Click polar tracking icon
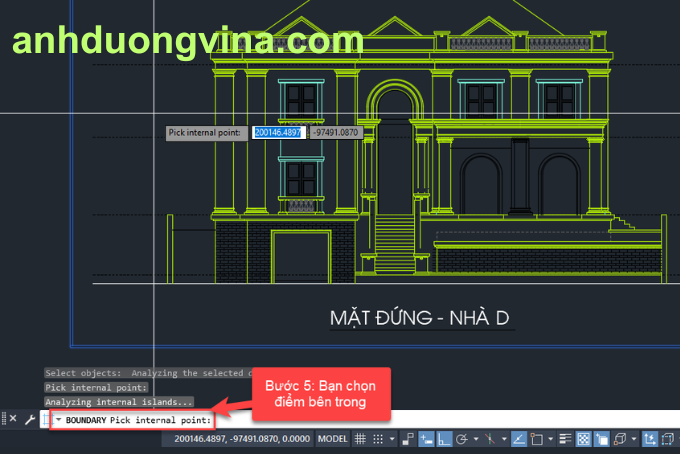680x454 pixels. 461,439
